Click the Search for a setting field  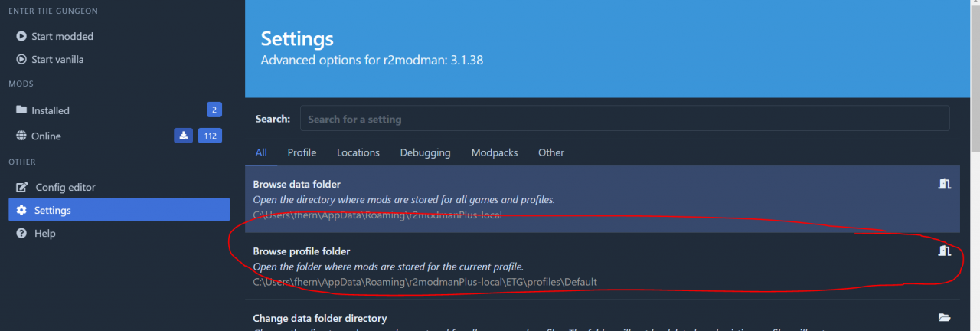[624, 119]
